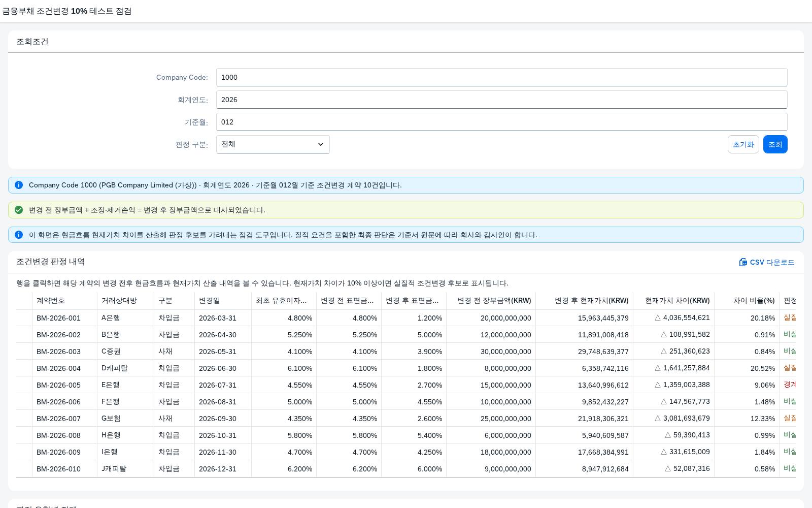Click present value 21,918,306,321 cell
This screenshot has height=508, width=812.
[x=584, y=419]
